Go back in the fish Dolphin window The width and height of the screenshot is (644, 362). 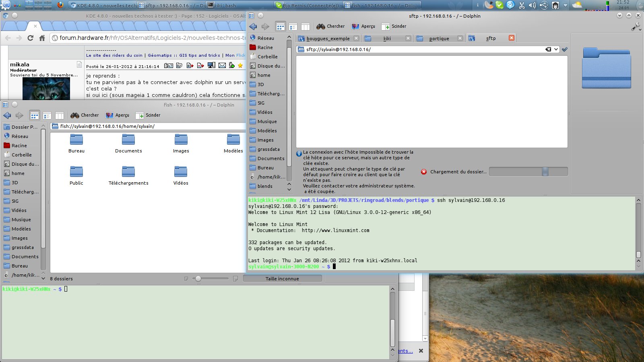(7, 115)
